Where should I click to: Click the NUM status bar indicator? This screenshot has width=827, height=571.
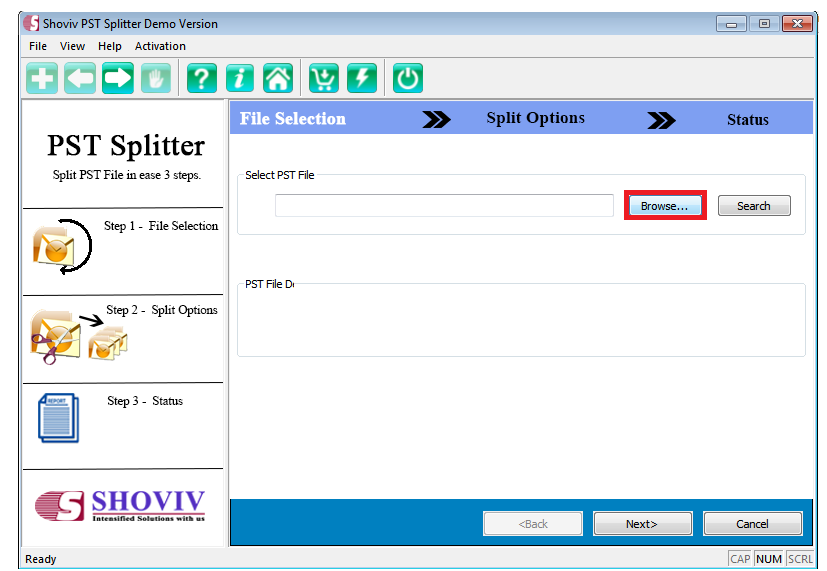[x=769, y=559]
